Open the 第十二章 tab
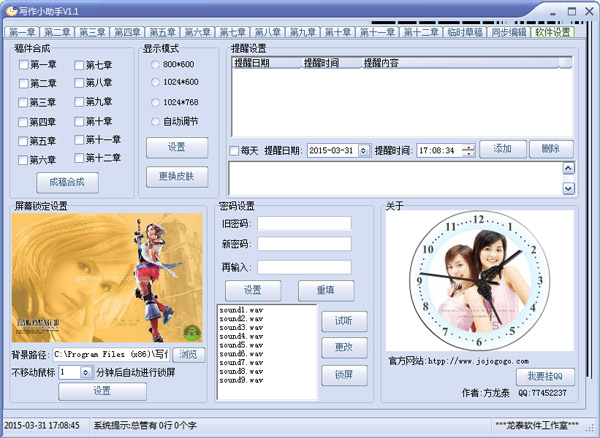The height and width of the screenshot is (438, 600). pos(421,32)
